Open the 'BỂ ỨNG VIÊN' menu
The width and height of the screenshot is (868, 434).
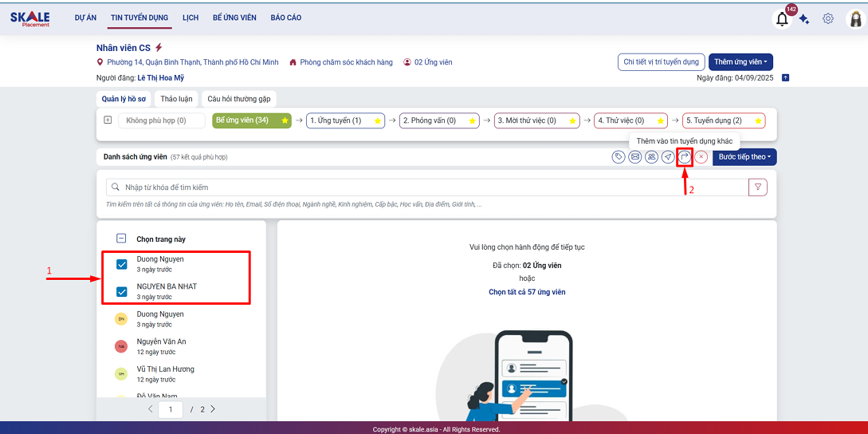(x=234, y=18)
